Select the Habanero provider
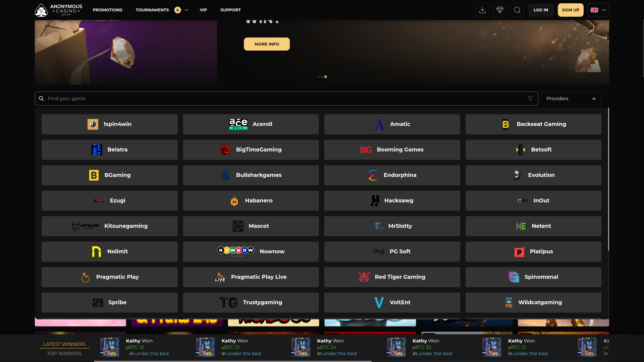The width and height of the screenshot is (644, 362). (x=251, y=201)
